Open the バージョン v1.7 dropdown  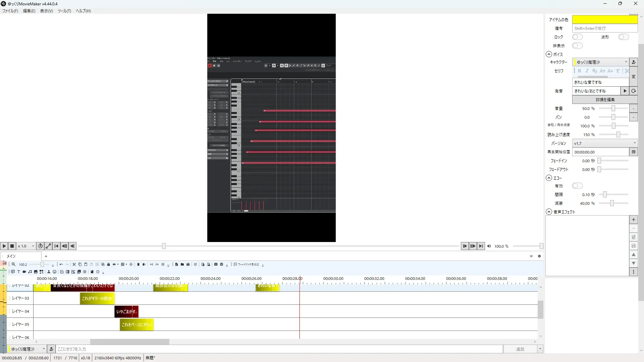pos(604,143)
